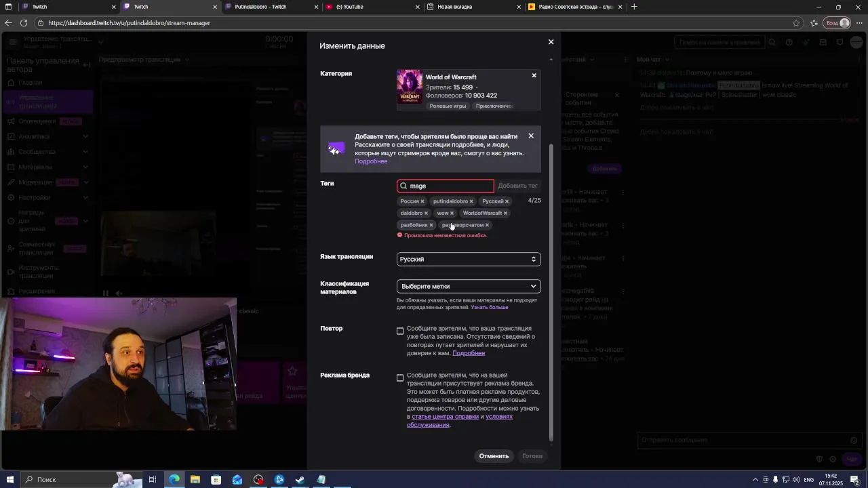Image resolution: width=868 pixels, height=488 pixels.
Task: Open Microsoft Edge on the taskbar
Action: point(174,480)
